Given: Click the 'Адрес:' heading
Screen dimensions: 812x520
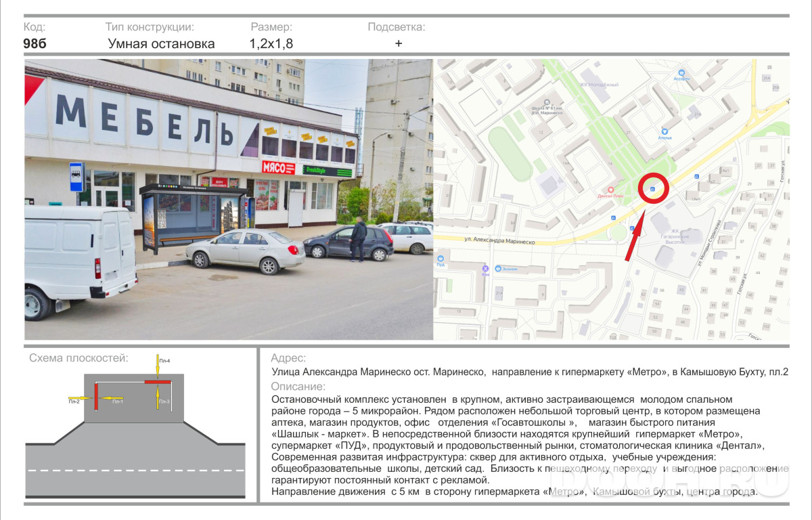Looking at the screenshot, I should (x=288, y=359).
